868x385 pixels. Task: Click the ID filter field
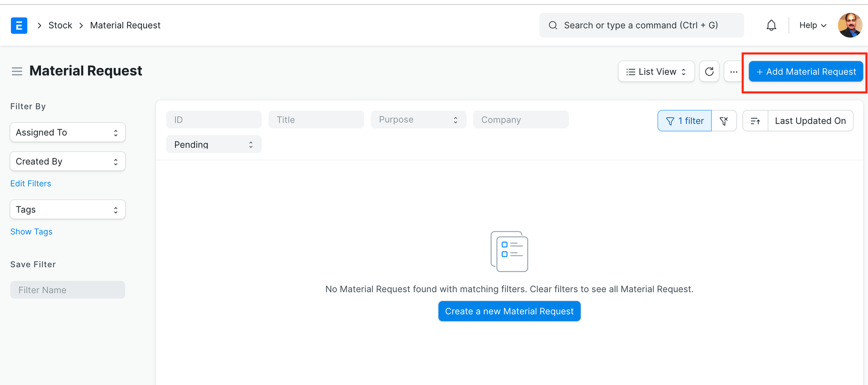tap(214, 119)
